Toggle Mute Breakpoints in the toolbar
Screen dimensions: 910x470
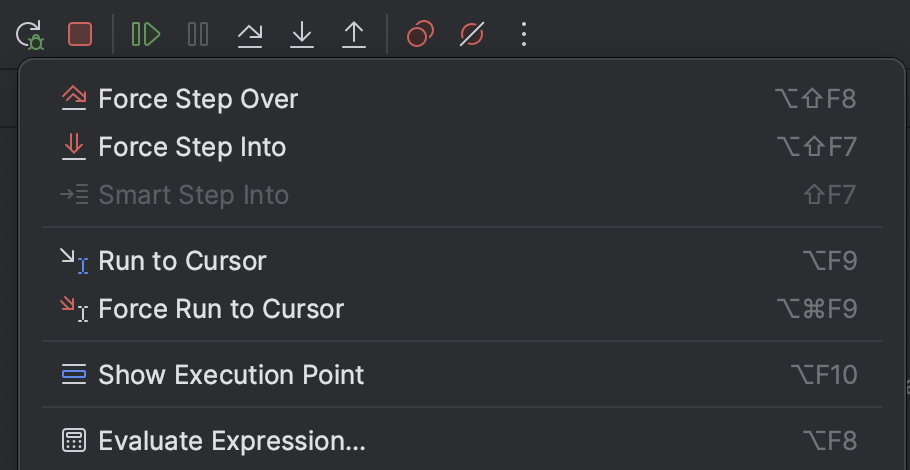472,35
